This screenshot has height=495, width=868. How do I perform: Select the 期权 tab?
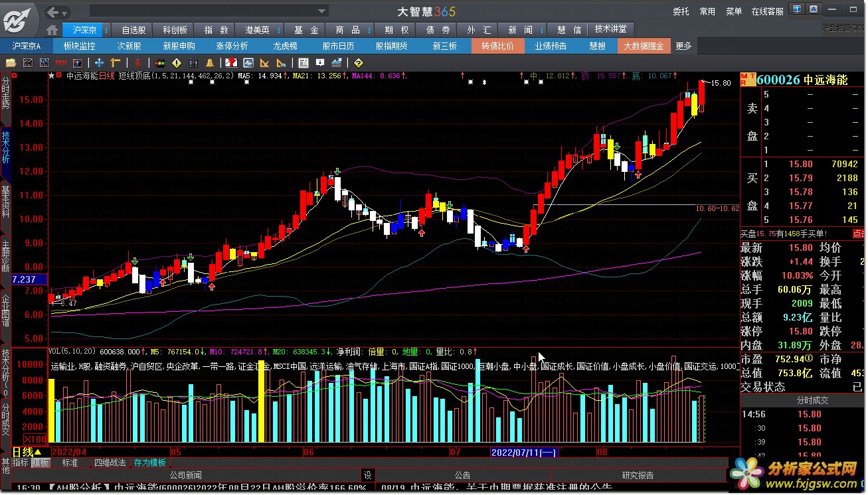[x=396, y=30]
